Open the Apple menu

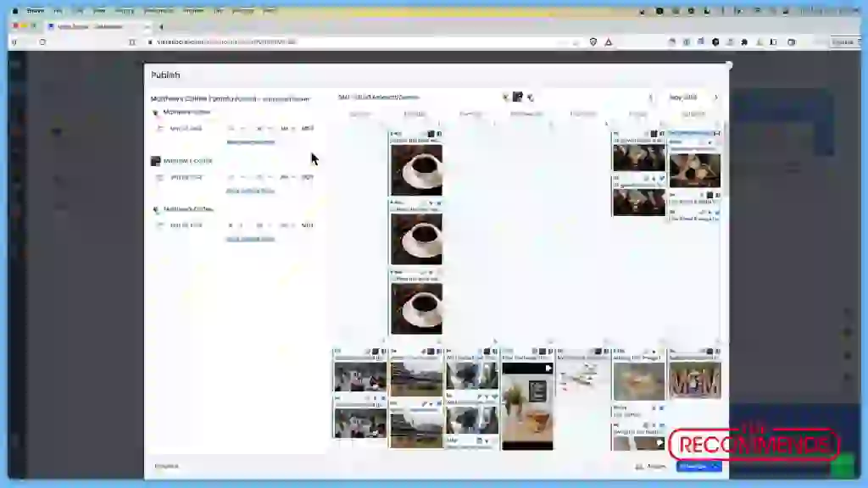click(15, 10)
